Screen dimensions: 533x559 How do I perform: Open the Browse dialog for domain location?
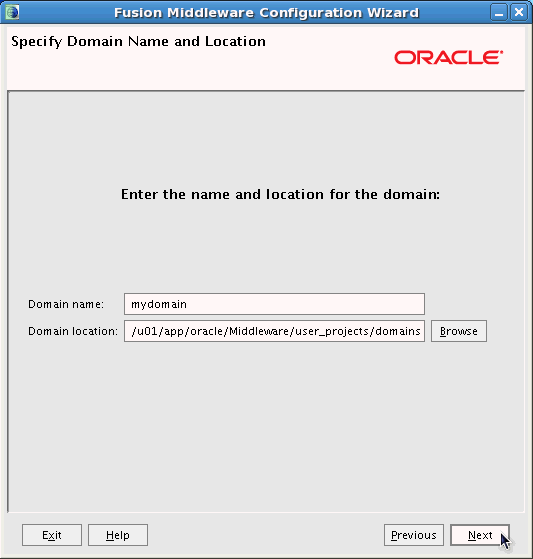458,331
